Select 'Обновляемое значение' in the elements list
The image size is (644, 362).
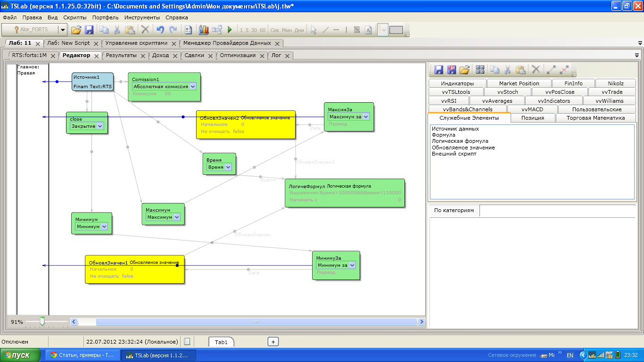[463, 148]
